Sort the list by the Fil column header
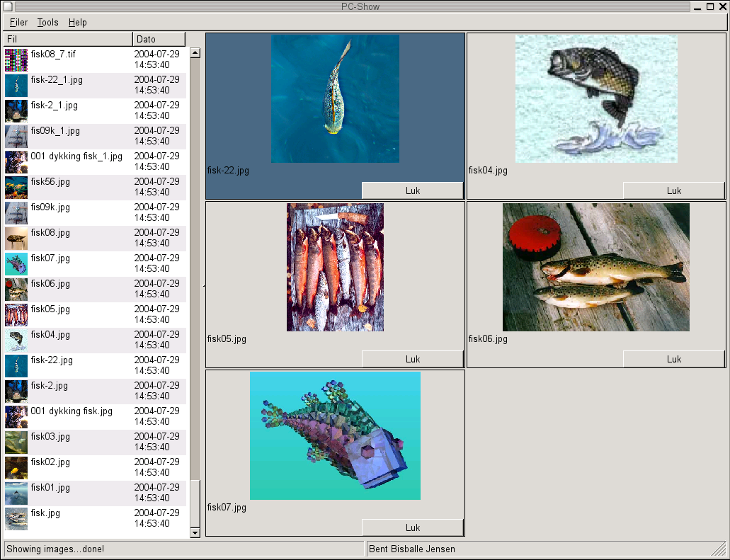This screenshot has width=730, height=560. tap(68, 40)
